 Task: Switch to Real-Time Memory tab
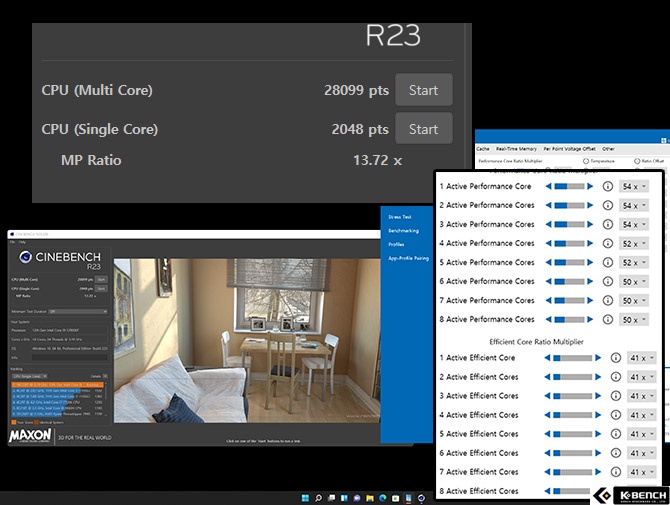click(516, 149)
